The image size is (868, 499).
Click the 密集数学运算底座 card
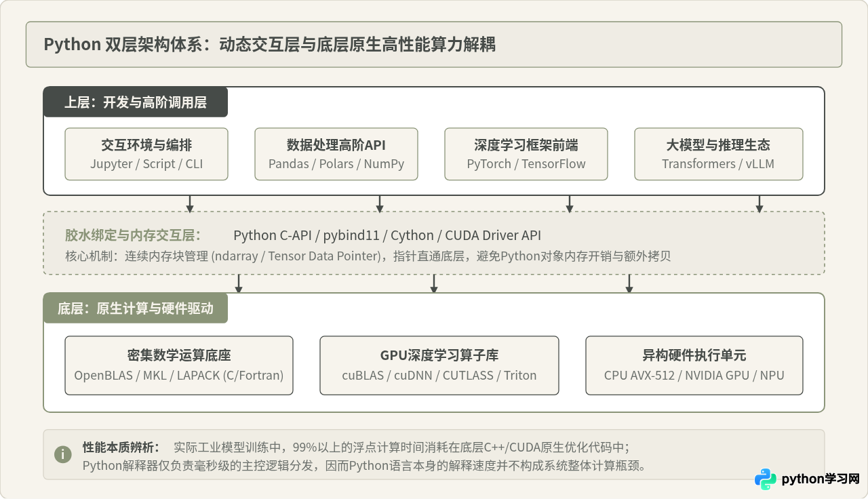coord(179,365)
